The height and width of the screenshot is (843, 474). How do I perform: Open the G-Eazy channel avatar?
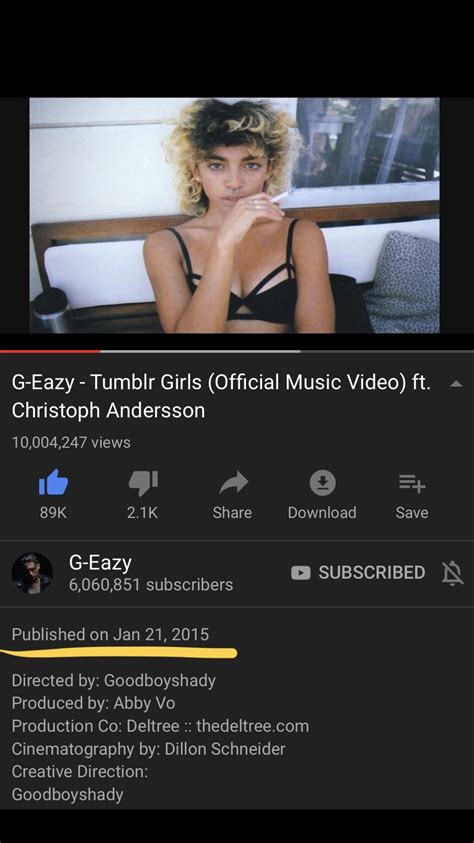tap(32, 573)
